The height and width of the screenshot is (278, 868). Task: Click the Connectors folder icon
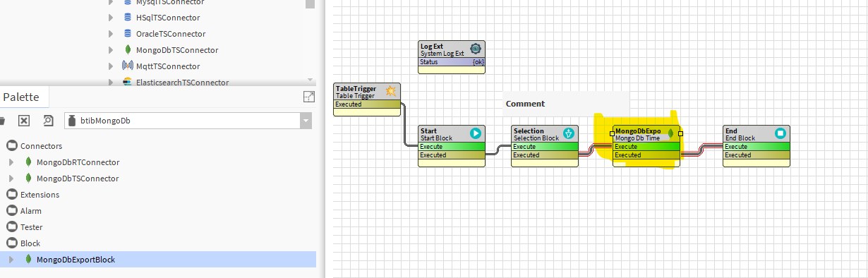pos(11,146)
